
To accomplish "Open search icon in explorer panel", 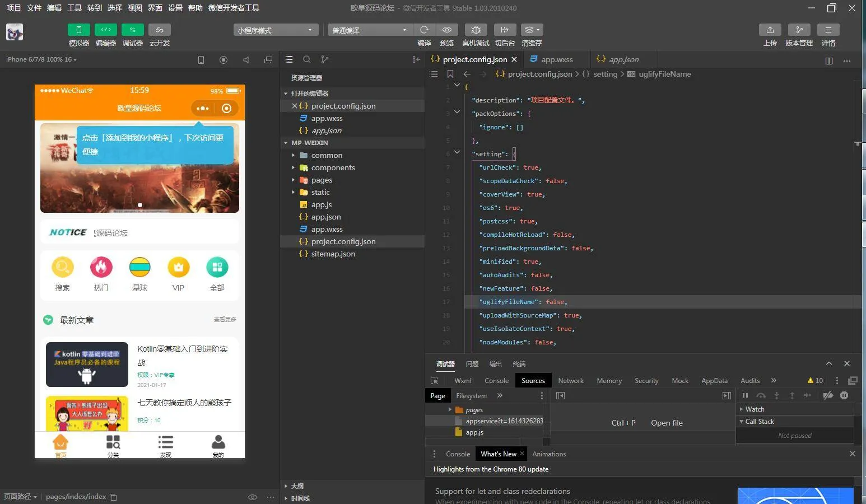I will tap(306, 59).
